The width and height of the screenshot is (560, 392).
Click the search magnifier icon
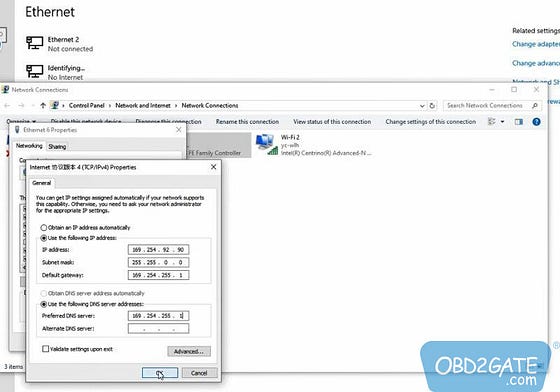click(535, 106)
